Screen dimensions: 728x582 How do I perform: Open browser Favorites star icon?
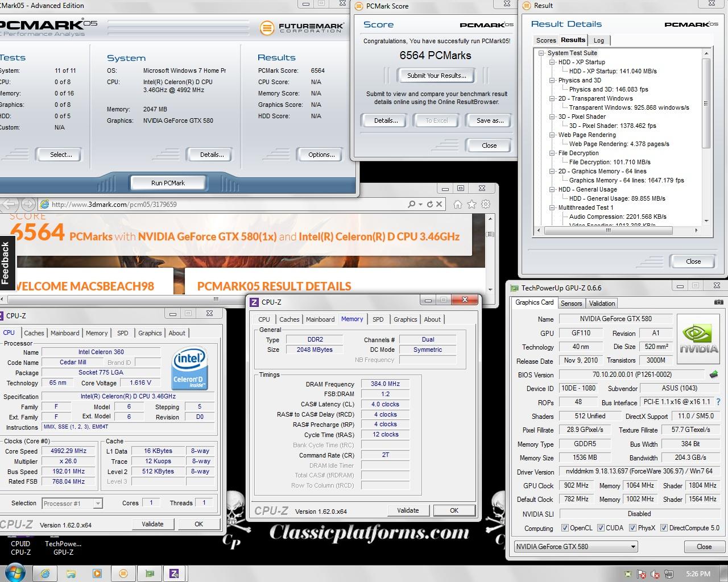[x=471, y=204]
